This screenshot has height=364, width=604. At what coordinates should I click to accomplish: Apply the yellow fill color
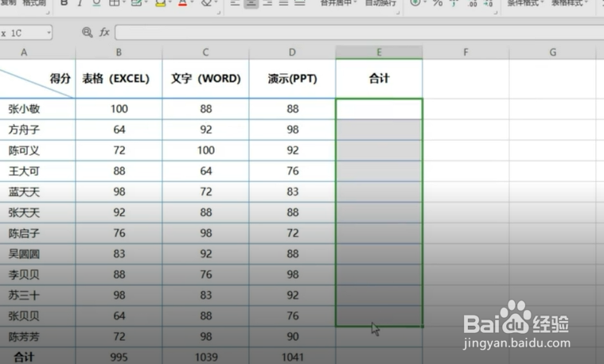click(161, 3)
